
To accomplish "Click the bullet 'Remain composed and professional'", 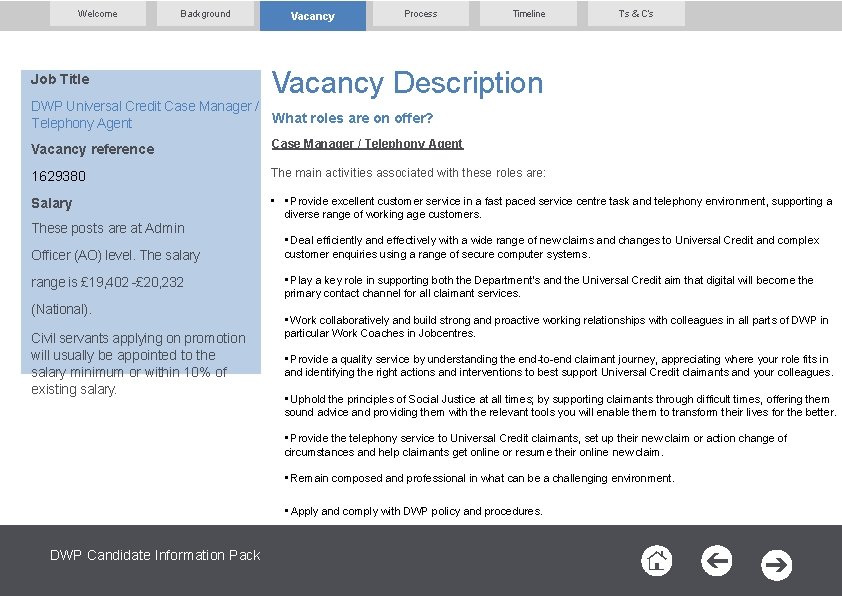I will pos(479,478).
